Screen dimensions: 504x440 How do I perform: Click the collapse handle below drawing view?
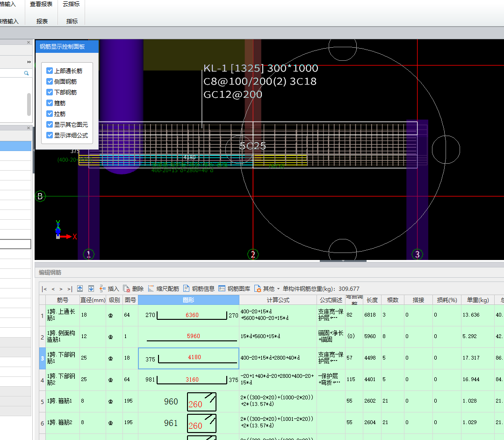coord(343,260)
